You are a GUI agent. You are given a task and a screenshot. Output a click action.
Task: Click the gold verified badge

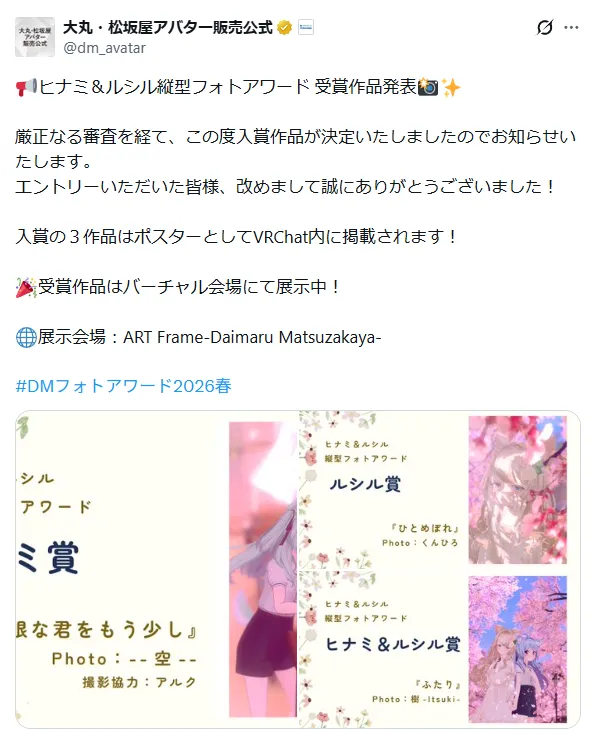click(284, 27)
